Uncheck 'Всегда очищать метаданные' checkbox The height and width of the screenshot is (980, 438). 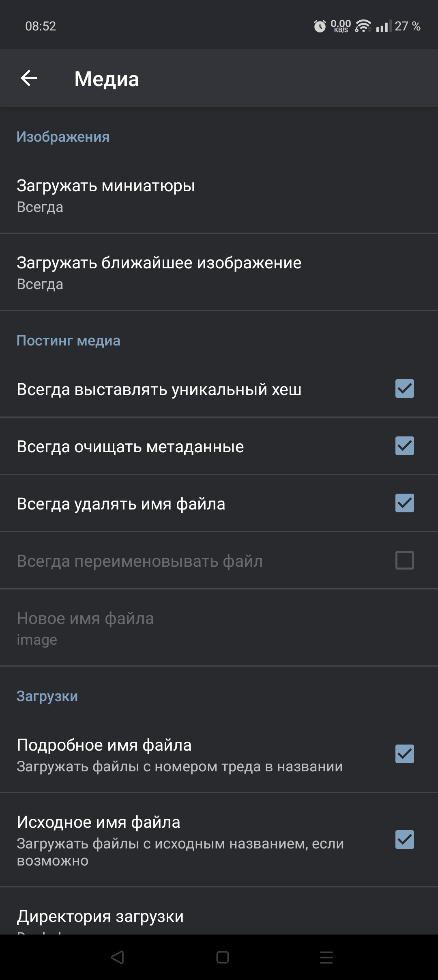[x=404, y=446]
